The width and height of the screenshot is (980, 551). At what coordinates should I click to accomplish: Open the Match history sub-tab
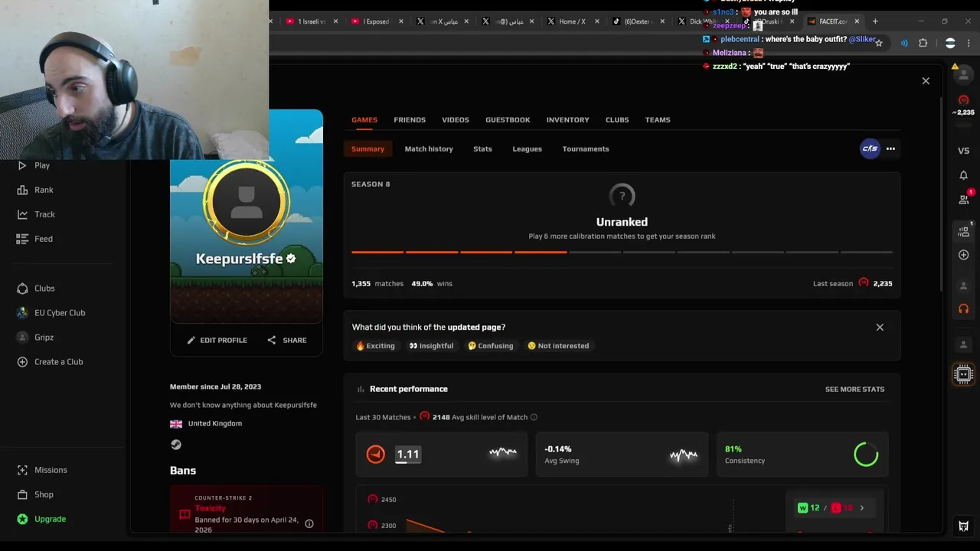429,149
